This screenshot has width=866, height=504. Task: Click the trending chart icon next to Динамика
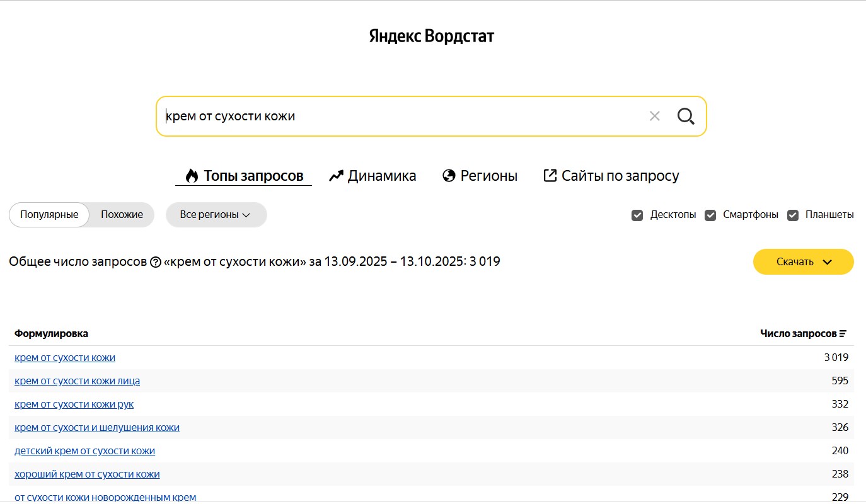(x=336, y=175)
